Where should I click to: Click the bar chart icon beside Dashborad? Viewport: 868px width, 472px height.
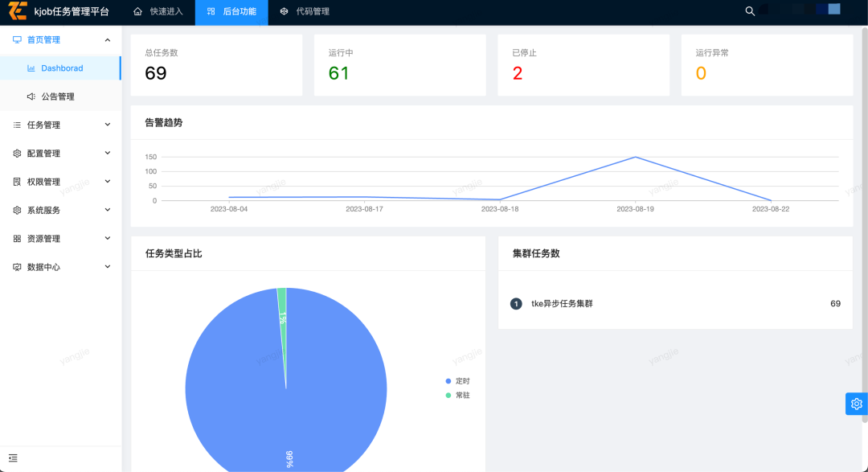tap(31, 68)
